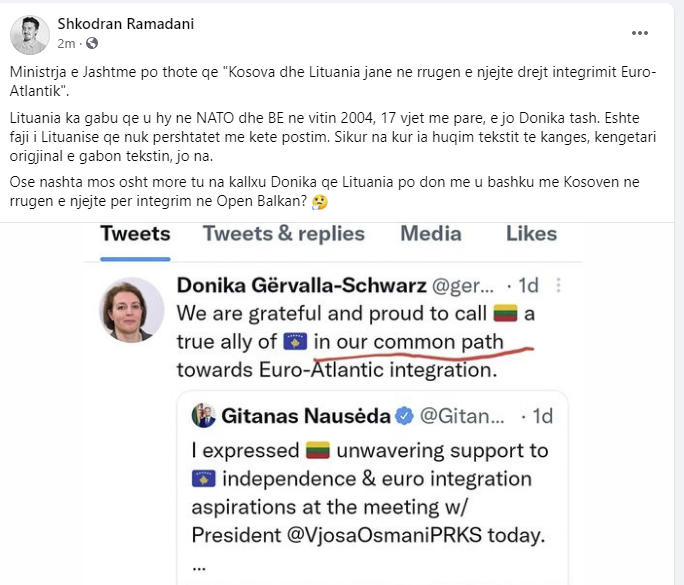Open the three-dot post options menu
This screenshot has width=684, height=585.
[x=640, y=32]
